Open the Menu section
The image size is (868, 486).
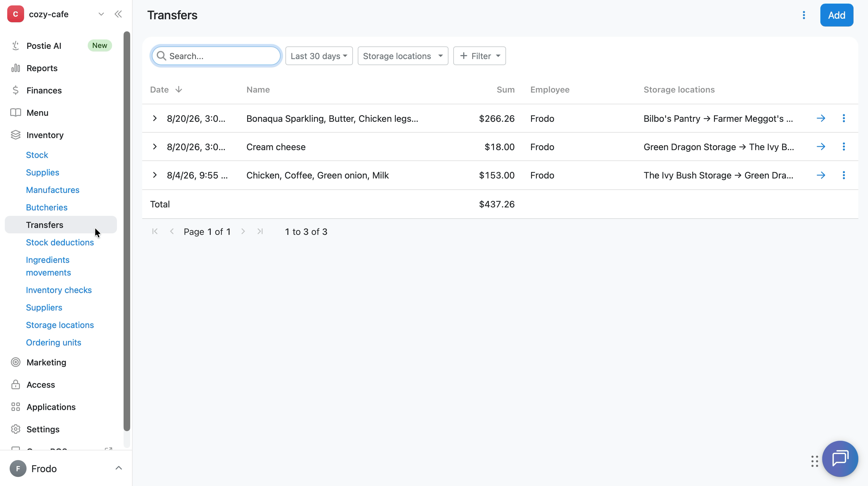(37, 112)
